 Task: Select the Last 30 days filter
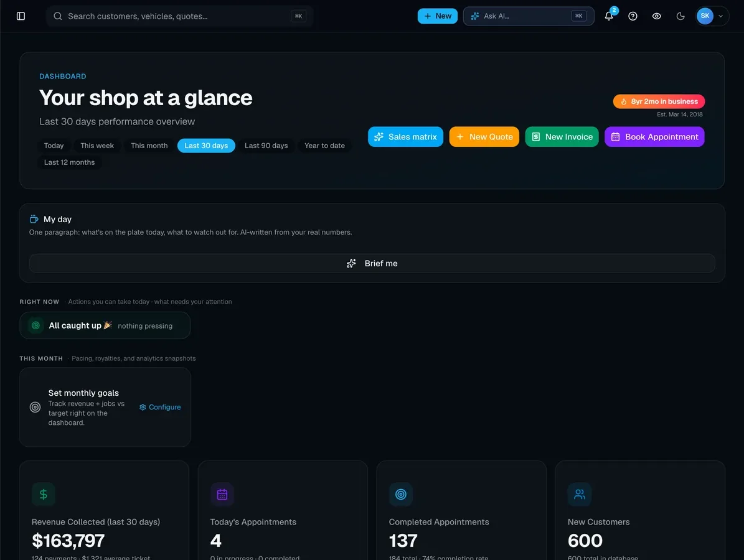[x=207, y=146]
